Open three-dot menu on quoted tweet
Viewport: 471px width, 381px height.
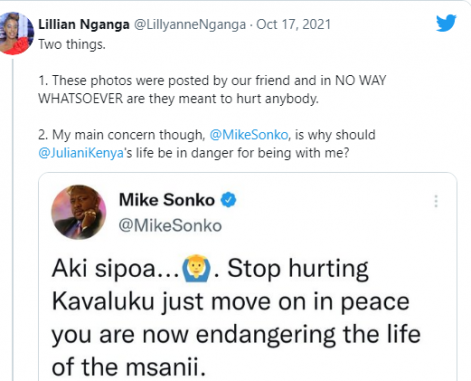436,201
